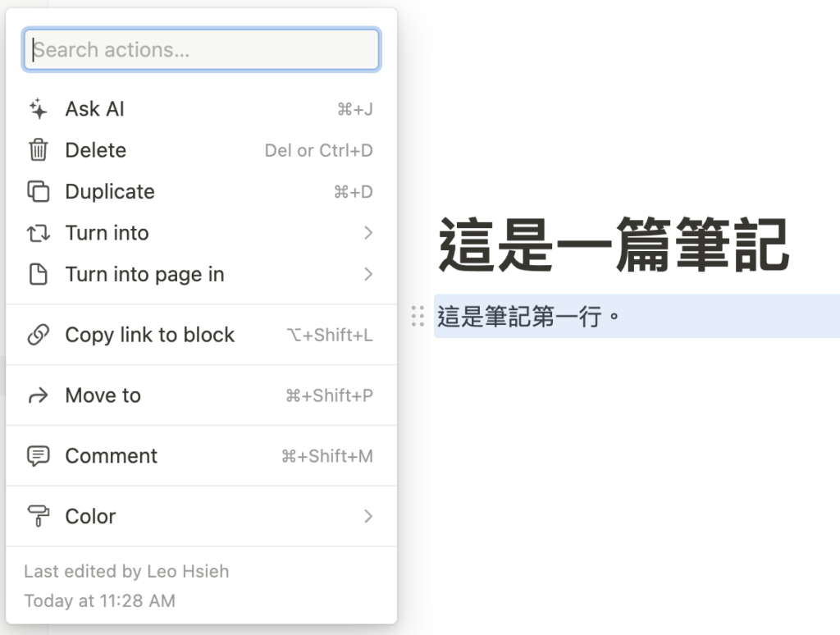Select the Move to menu entry
Image resolution: width=840 pixels, height=635 pixels.
[x=102, y=395]
